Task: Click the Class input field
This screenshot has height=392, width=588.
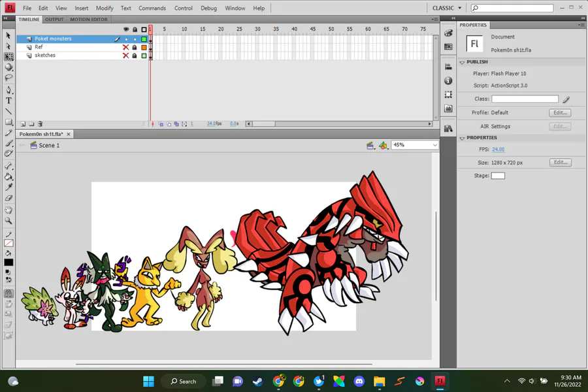Action: click(x=525, y=99)
